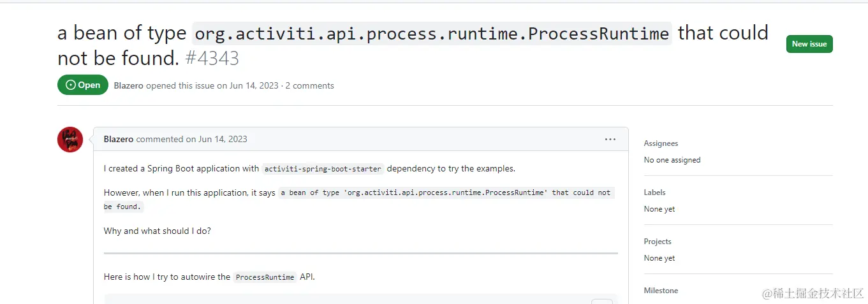Screen dimensions: 868x304
Task: Click the issue number #4343
Action: 212,58
